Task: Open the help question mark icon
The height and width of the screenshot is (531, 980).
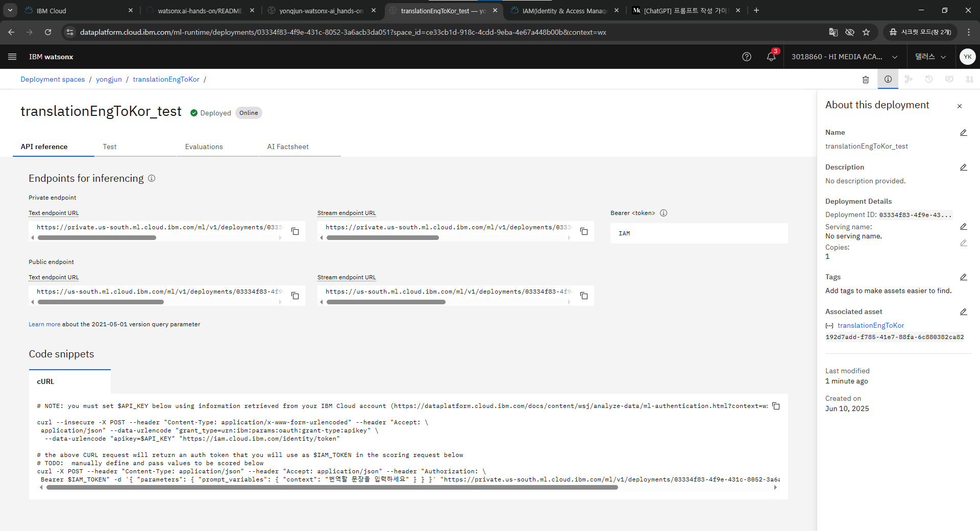Action: pos(747,57)
